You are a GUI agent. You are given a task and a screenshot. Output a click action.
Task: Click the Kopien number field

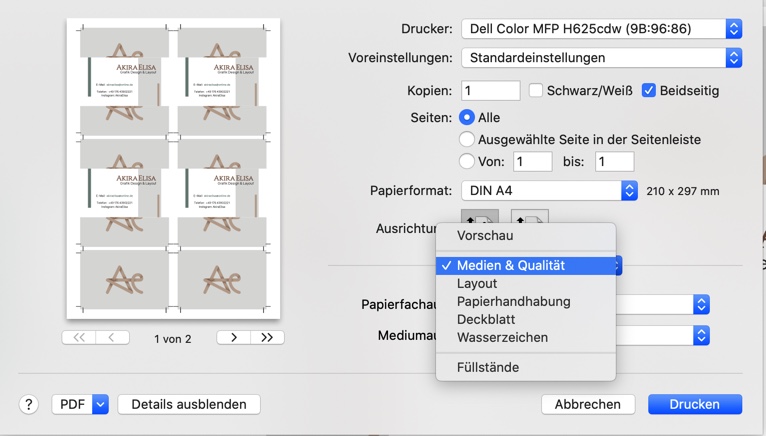[x=490, y=90]
